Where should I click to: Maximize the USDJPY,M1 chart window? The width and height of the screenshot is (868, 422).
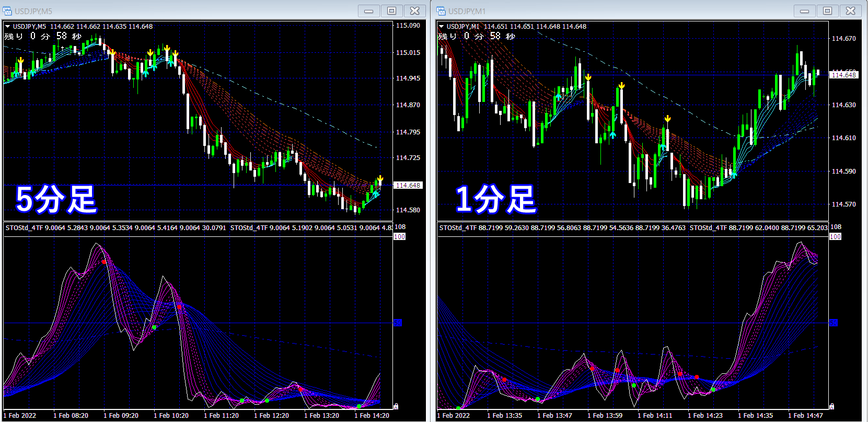click(x=828, y=10)
